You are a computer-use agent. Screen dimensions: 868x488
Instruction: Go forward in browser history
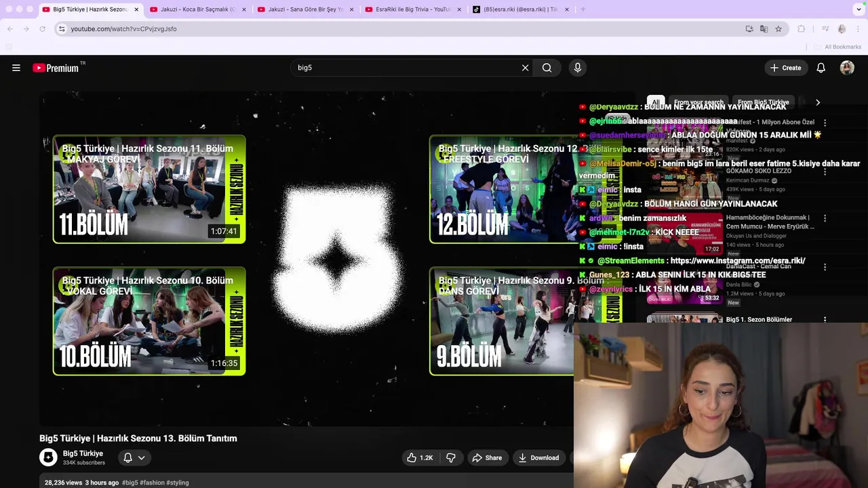point(26,29)
